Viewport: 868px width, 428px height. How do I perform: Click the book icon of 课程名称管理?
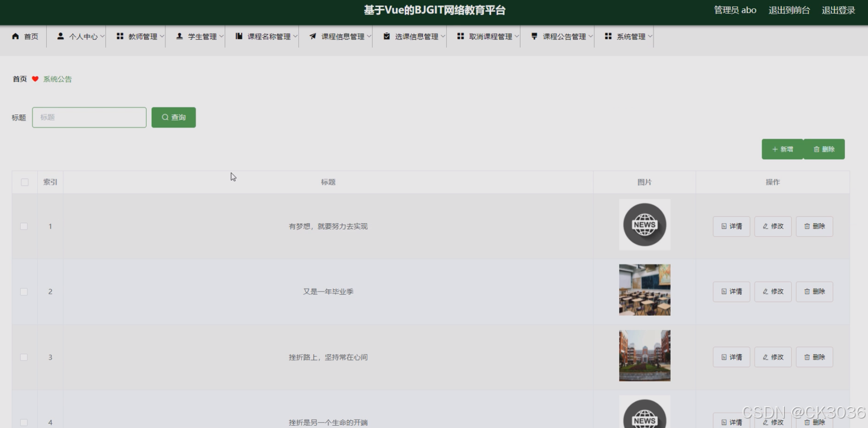pyautogui.click(x=239, y=36)
